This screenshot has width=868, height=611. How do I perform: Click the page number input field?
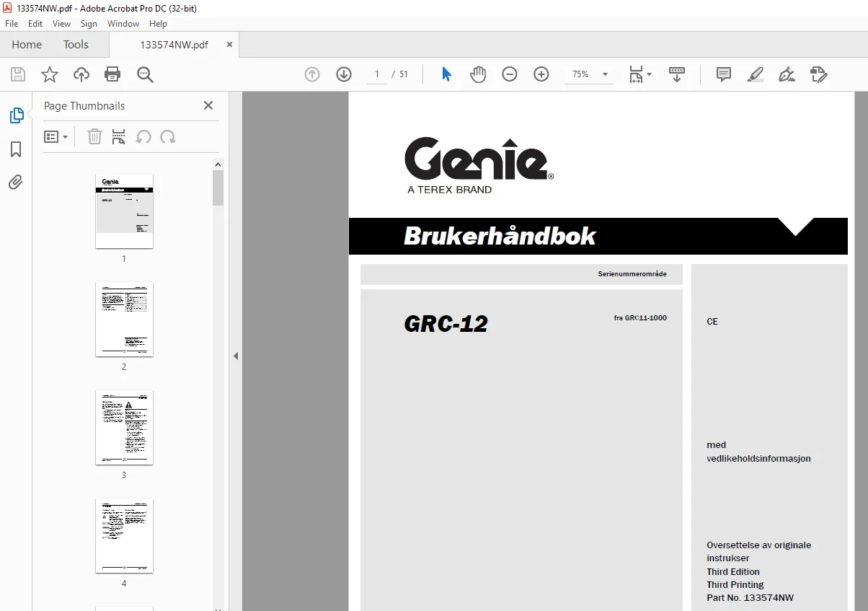[x=377, y=74]
